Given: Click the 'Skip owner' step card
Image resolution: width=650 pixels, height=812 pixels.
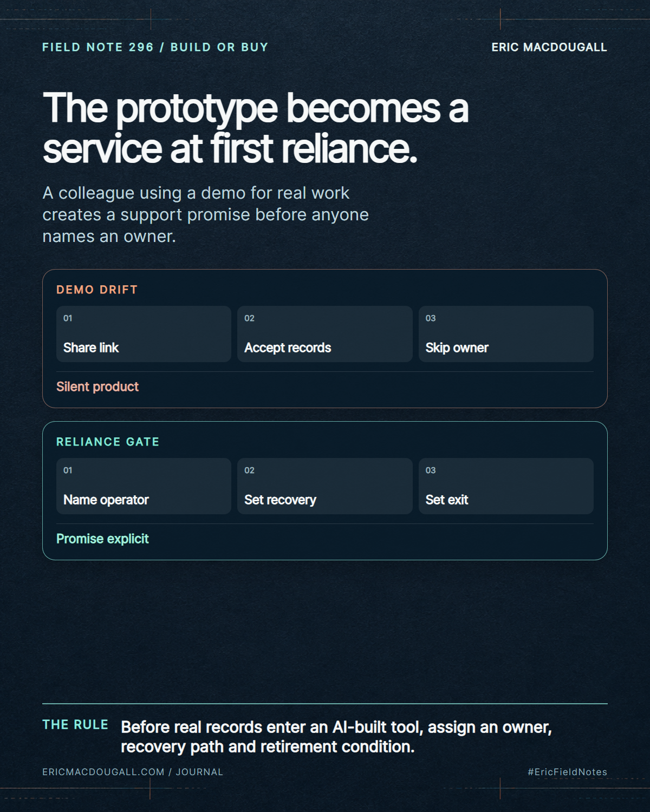Looking at the screenshot, I should [506, 334].
